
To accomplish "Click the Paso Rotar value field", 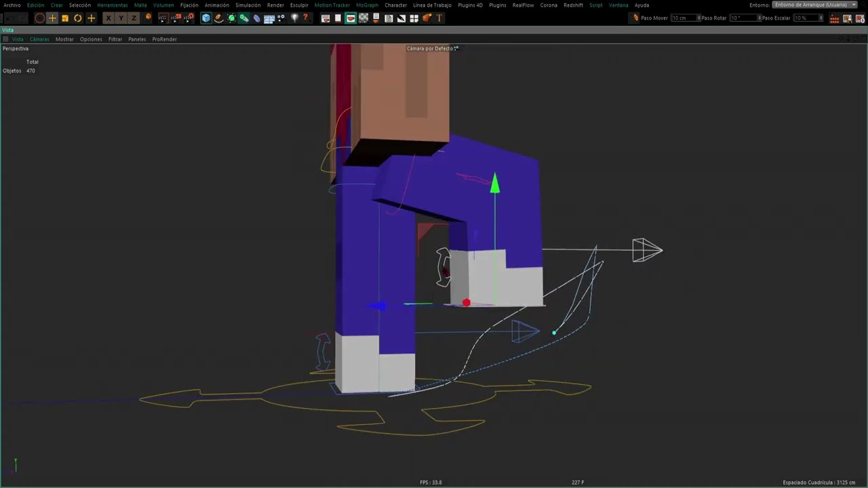I will click(742, 18).
